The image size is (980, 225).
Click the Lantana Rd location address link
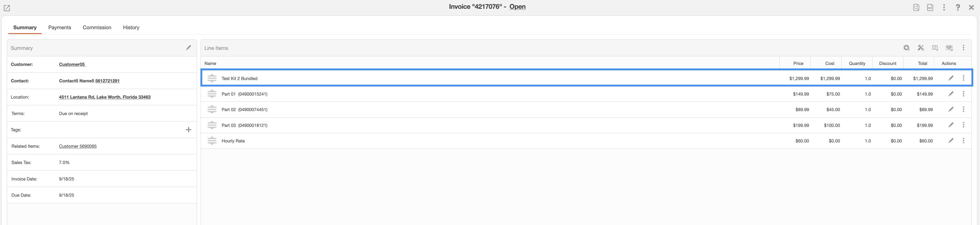click(x=105, y=97)
